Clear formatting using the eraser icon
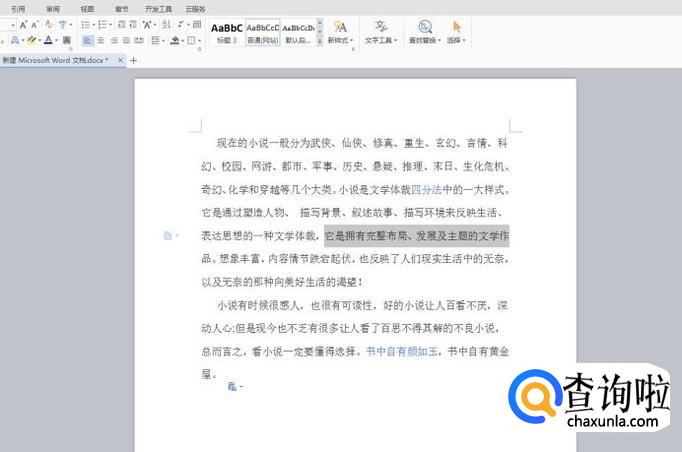This screenshot has width=682, height=452. tap(49, 25)
